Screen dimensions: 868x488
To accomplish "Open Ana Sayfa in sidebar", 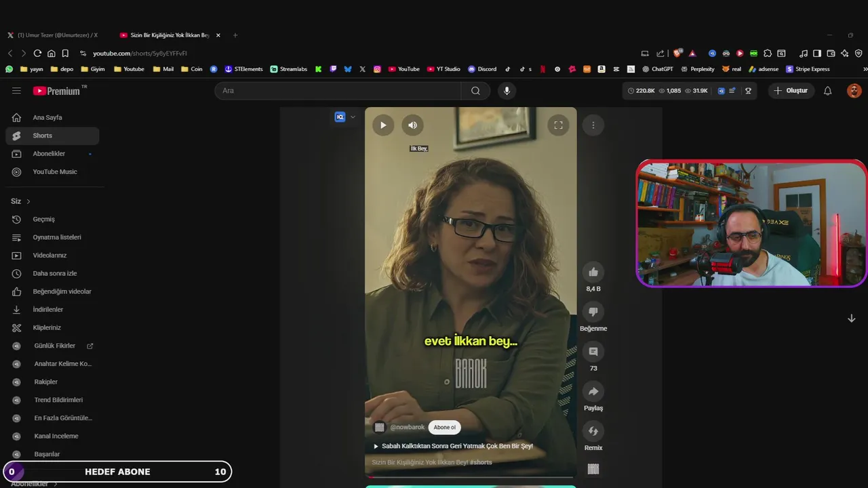I will tap(52, 117).
